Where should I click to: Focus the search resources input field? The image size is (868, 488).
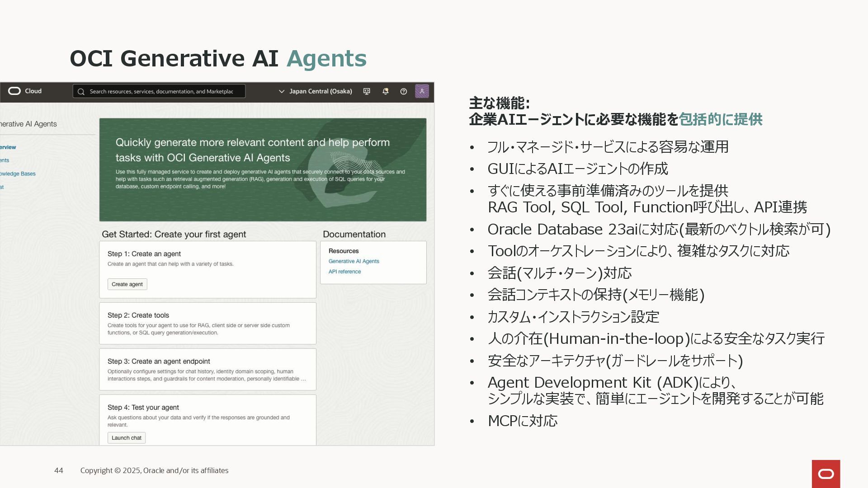[x=159, y=91]
